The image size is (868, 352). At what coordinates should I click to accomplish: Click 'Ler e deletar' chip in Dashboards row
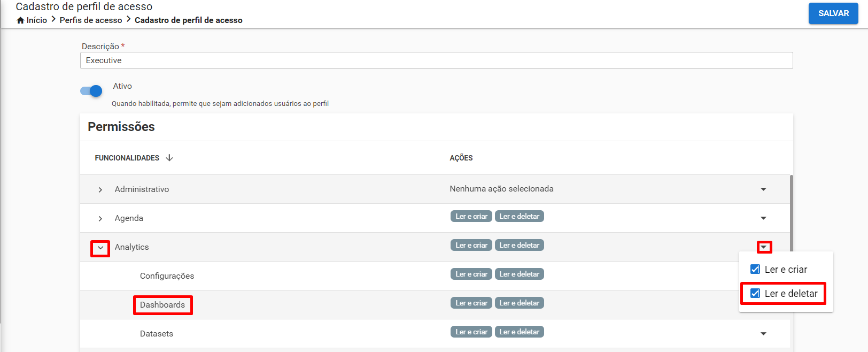520,303
